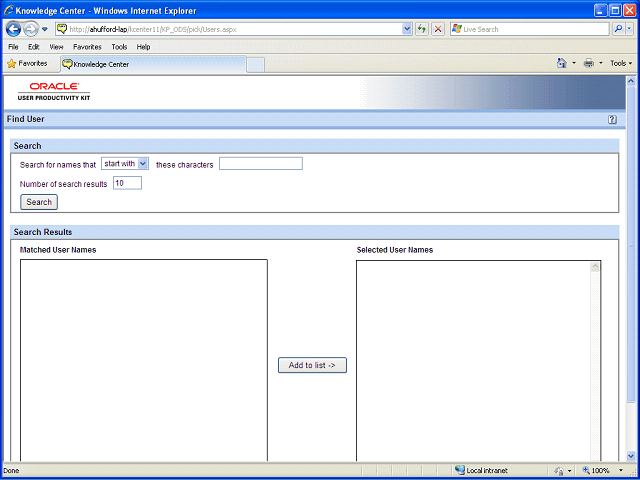Image resolution: width=640 pixels, height=480 pixels.
Task: Expand the Print dropdown arrow
Action: tap(600, 63)
